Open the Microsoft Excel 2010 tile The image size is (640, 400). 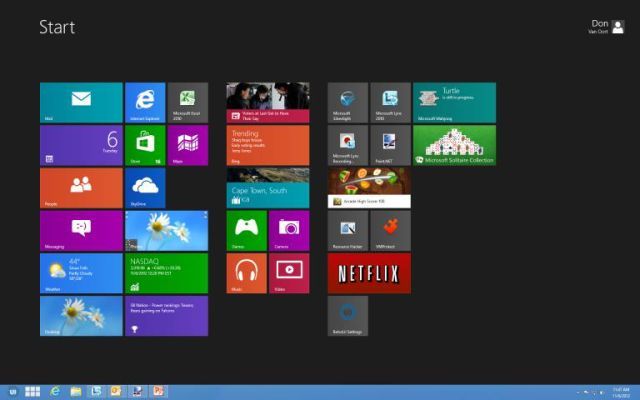[188, 102]
